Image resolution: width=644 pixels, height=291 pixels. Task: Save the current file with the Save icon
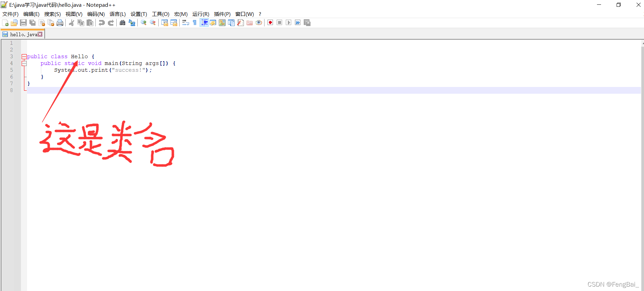click(23, 23)
